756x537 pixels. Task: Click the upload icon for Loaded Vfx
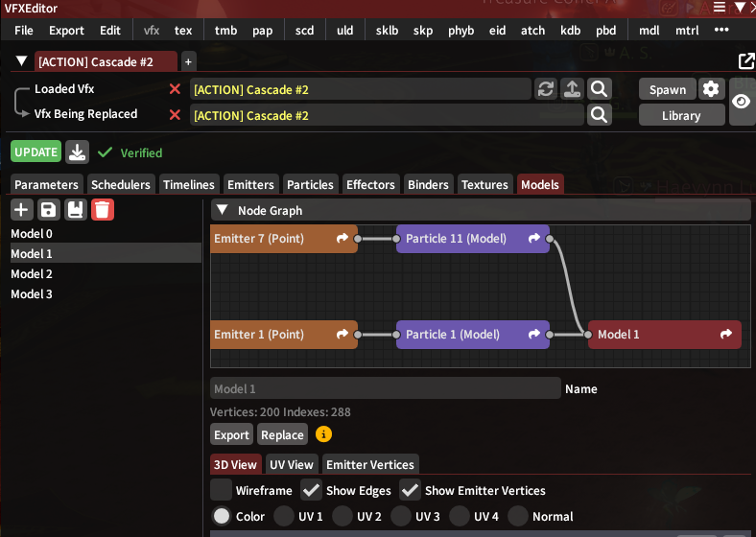click(573, 89)
